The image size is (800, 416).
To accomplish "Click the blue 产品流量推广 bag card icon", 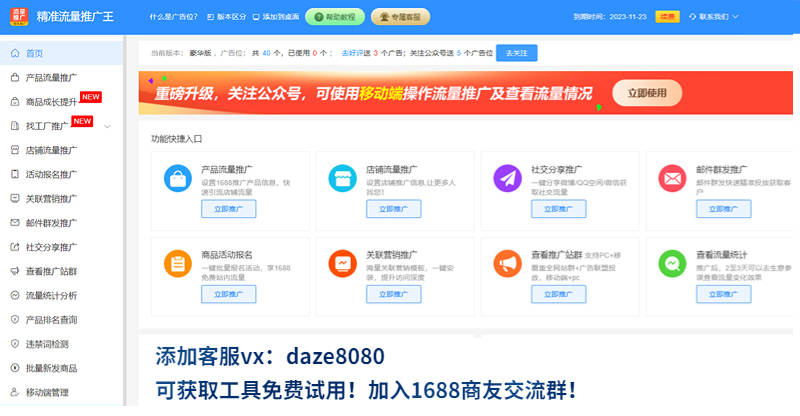I will 178,179.
